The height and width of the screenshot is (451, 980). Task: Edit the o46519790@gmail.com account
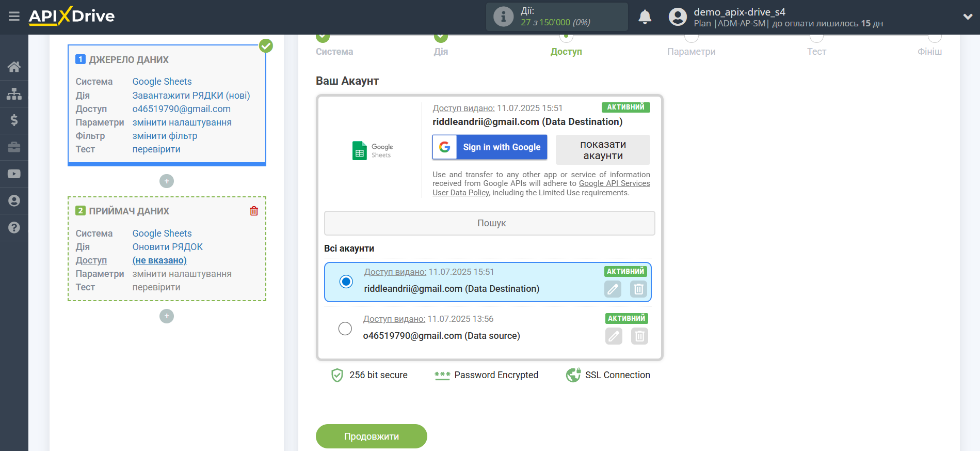point(614,336)
